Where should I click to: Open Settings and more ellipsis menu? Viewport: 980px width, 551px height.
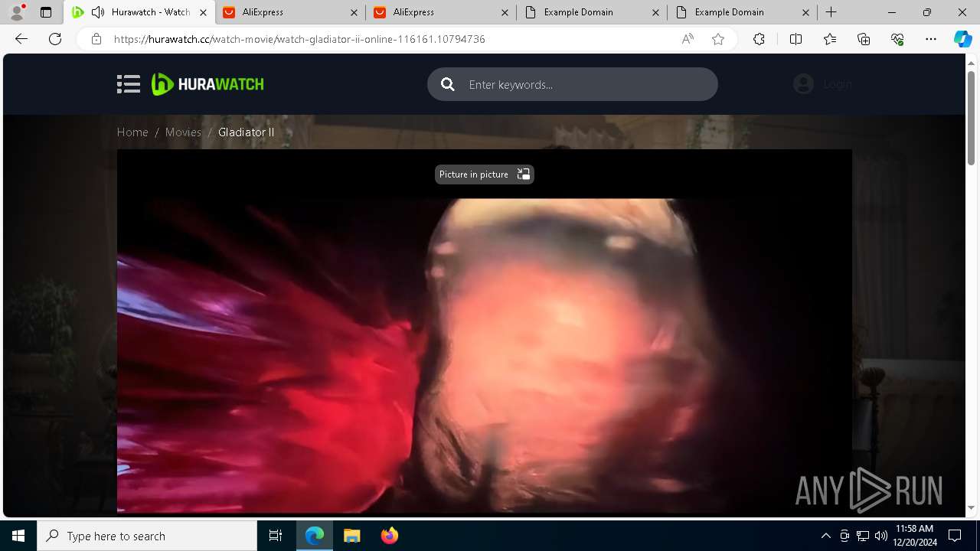pyautogui.click(x=931, y=39)
